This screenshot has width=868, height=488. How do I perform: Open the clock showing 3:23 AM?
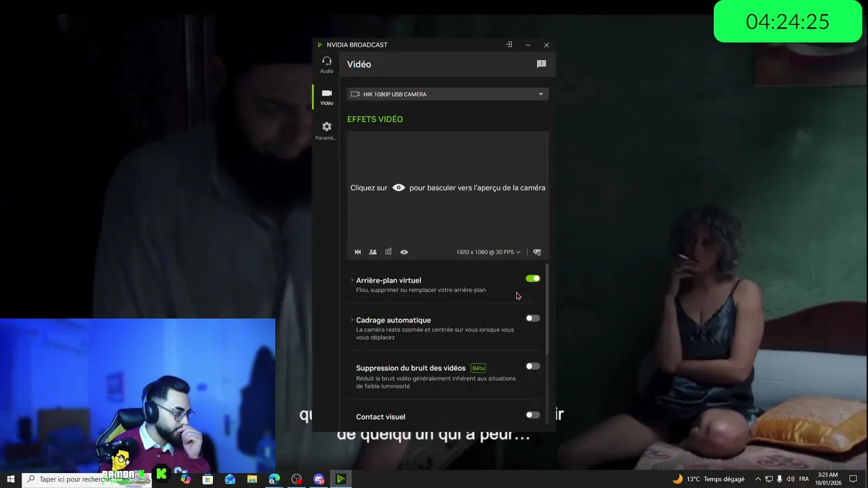(x=828, y=479)
